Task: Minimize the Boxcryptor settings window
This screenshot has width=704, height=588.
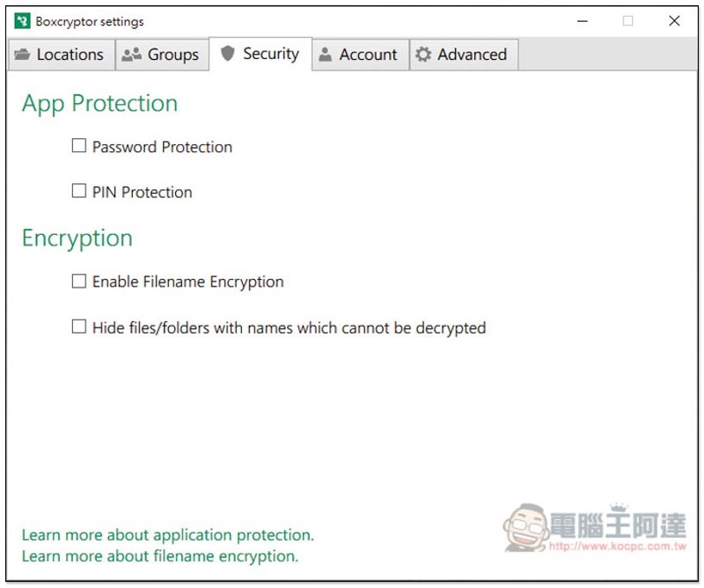Action: 582,21
